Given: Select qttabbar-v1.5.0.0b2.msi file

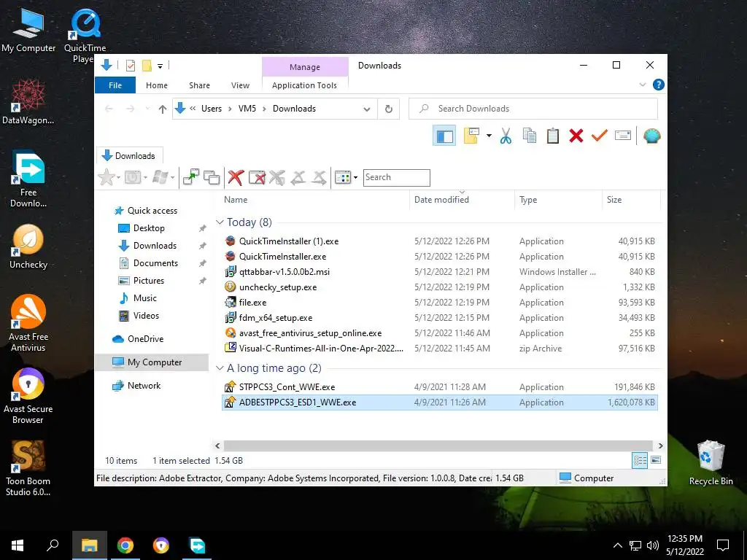Looking at the screenshot, I should (x=439, y=272).
